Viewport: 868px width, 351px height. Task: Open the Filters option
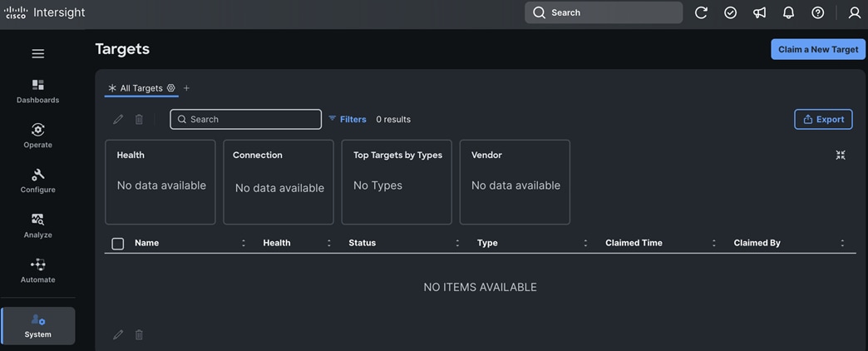(x=347, y=119)
